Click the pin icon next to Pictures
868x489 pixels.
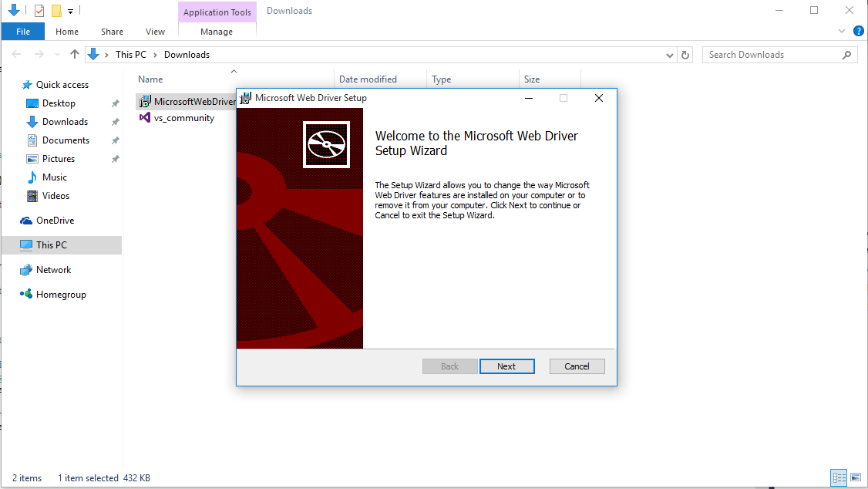115,159
